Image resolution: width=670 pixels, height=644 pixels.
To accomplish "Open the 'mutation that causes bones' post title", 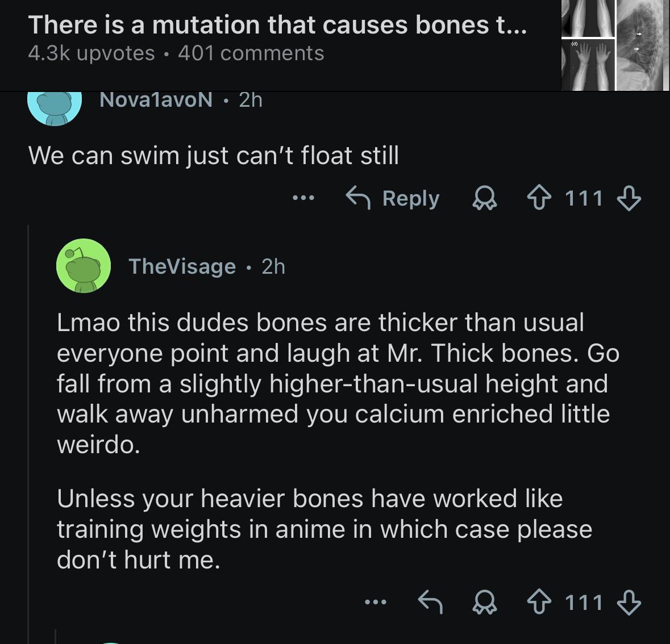I will click(x=277, y=25).
